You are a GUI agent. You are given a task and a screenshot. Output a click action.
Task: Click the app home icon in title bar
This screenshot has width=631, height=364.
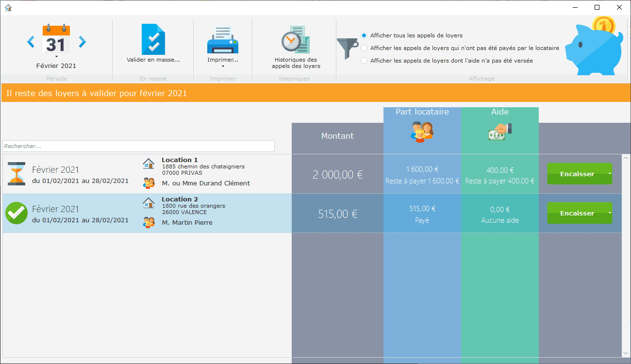click(x=8, y=7)
